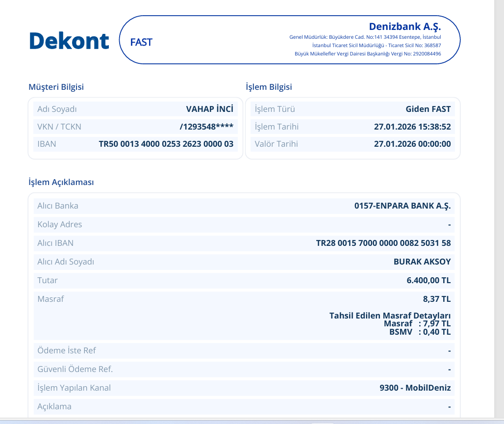Click the Güvenli Ödeme Ref. label

[75, 369]
